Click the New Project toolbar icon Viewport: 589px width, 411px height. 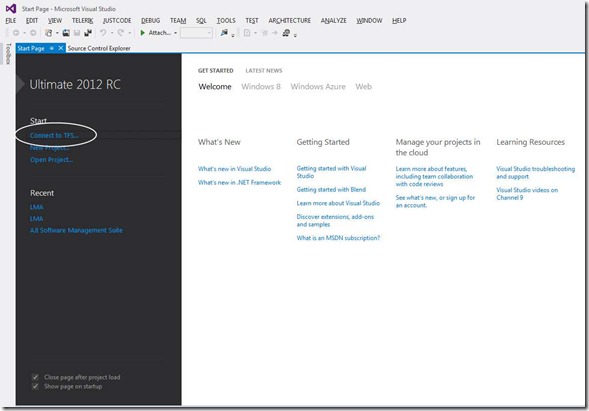49,33
